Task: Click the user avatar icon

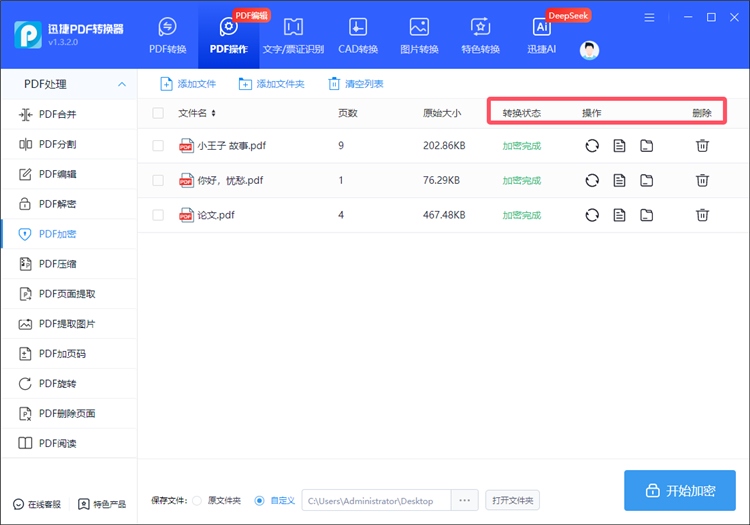Action: coord(589,50)
